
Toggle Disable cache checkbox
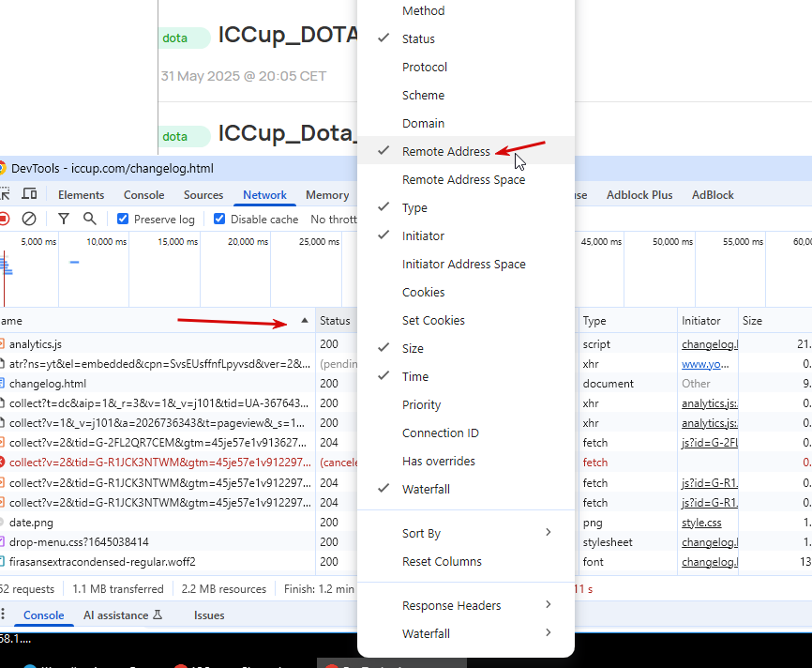pos(219,219)
